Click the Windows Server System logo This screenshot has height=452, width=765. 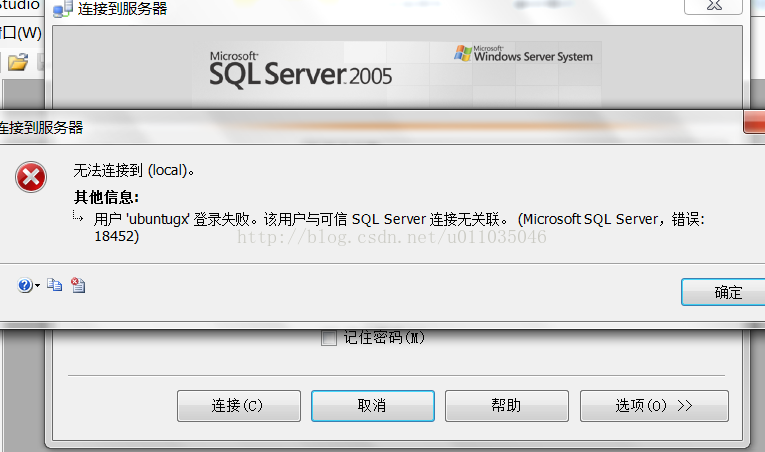523,54
